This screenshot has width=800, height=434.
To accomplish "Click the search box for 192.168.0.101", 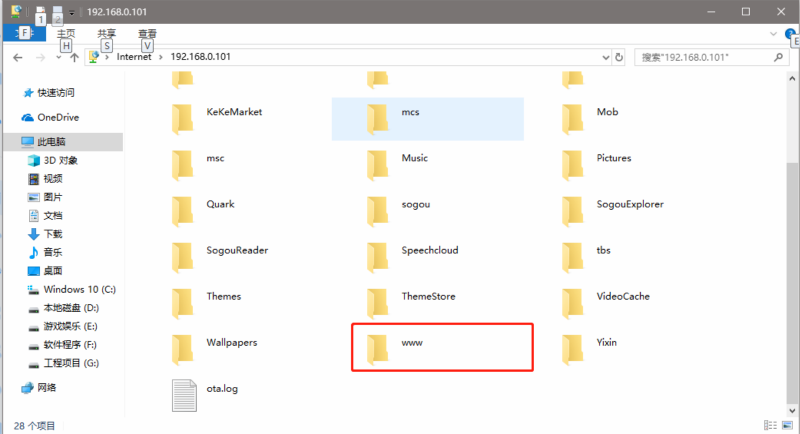I will tap(705, 58).
